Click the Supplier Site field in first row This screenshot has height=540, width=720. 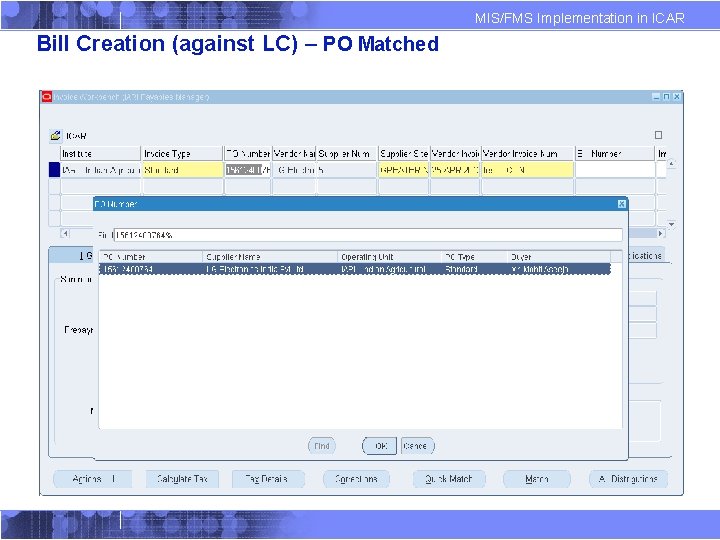click(x=403, y=170)
